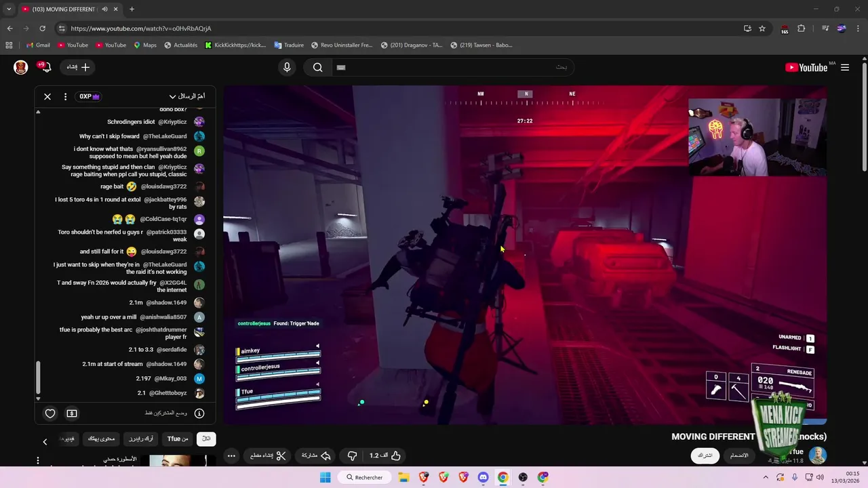Open the Chrome apps grid
The image size is (868, 488).
pos(9,45)
